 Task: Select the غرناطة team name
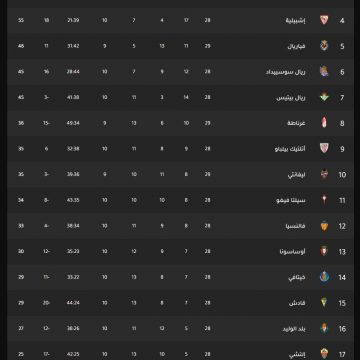296,123
